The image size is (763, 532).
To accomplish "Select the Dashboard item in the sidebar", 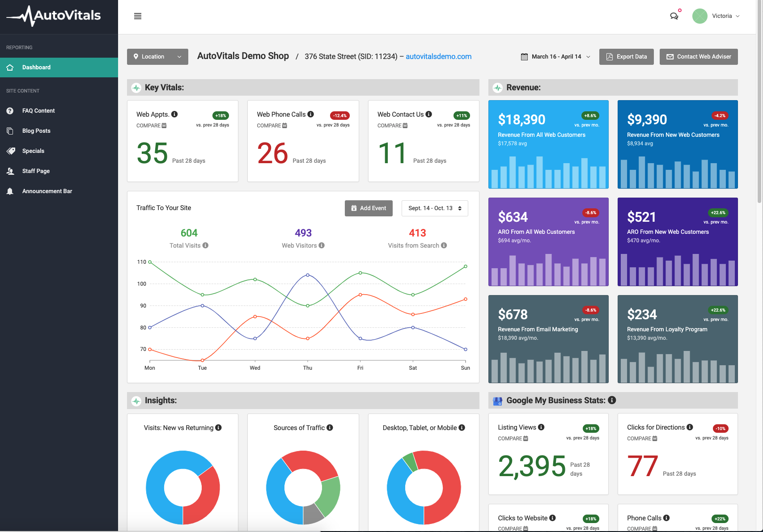I will pos(36,67).
